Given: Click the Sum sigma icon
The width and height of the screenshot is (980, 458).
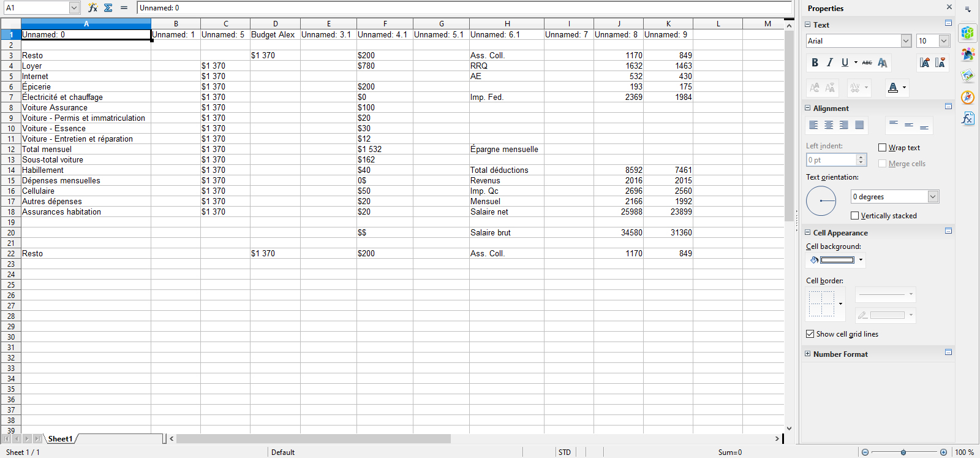Looking at the screenshot, I should click(108, 8).
